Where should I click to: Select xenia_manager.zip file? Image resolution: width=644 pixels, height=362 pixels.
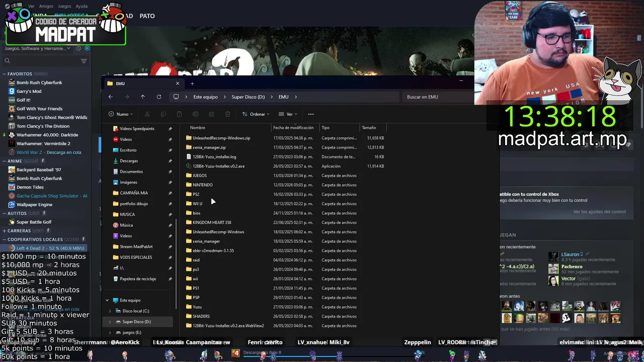(209, 147)
